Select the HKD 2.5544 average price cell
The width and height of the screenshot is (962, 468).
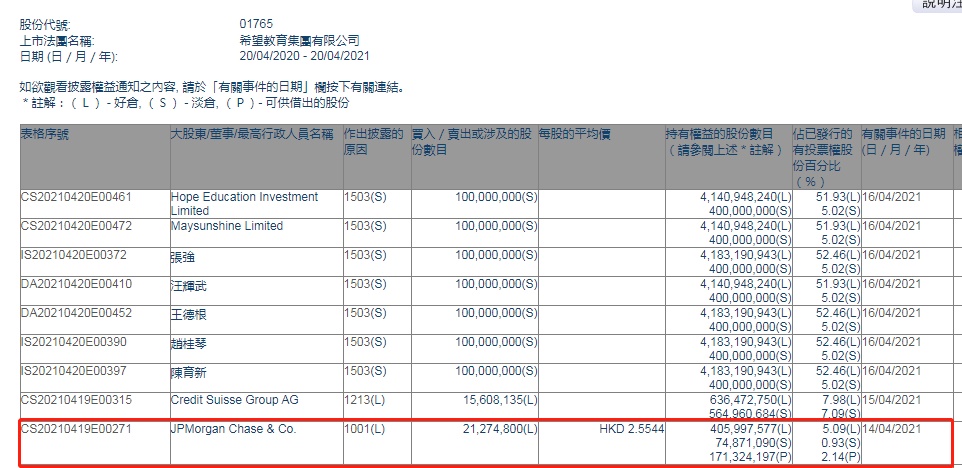630,429
